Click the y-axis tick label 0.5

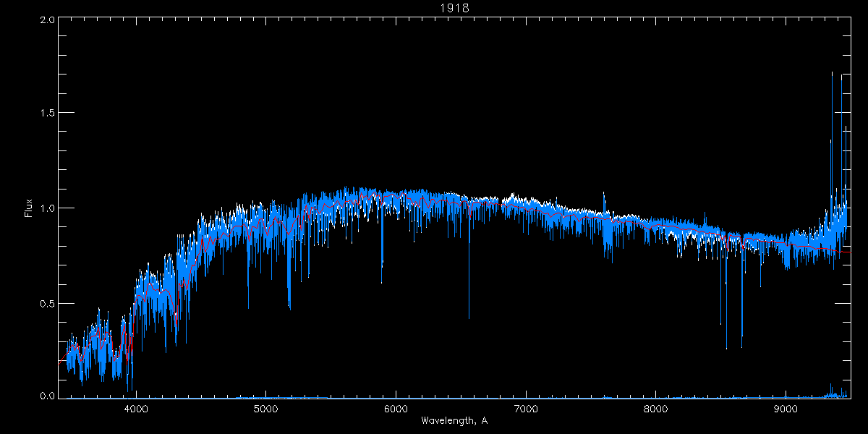pyautogui.click(x=48, y=303)
